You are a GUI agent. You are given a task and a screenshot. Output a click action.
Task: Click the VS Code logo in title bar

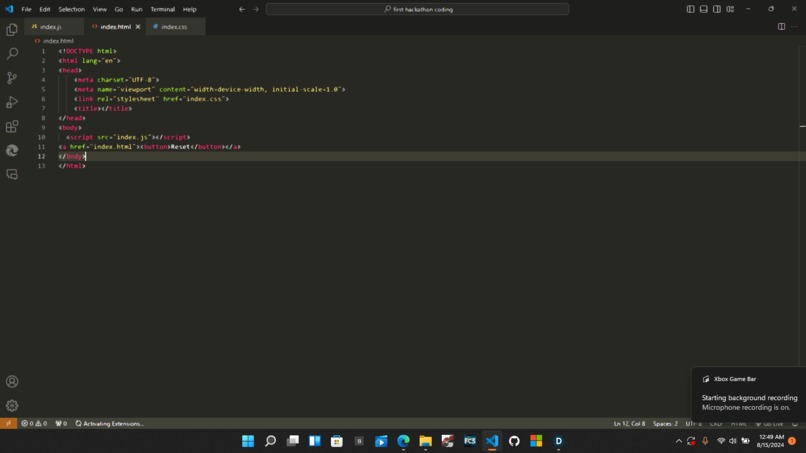9,9
